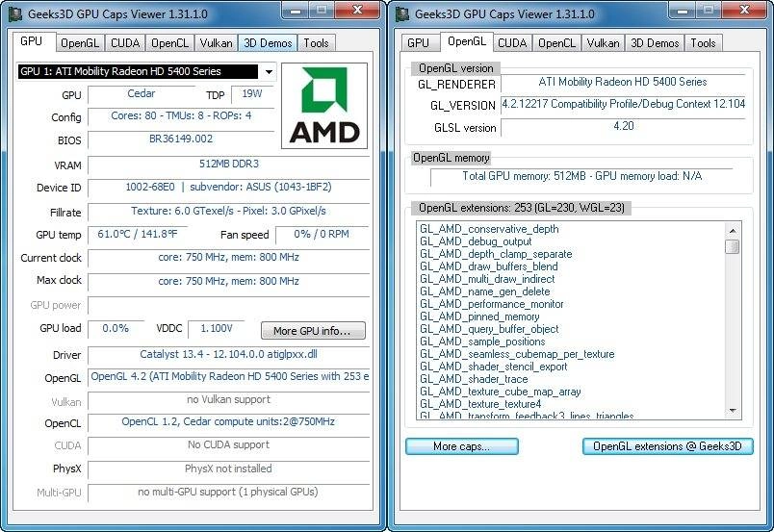Click the Fillrate Texture 6.0 GTexel/s field

pos(228,212)
